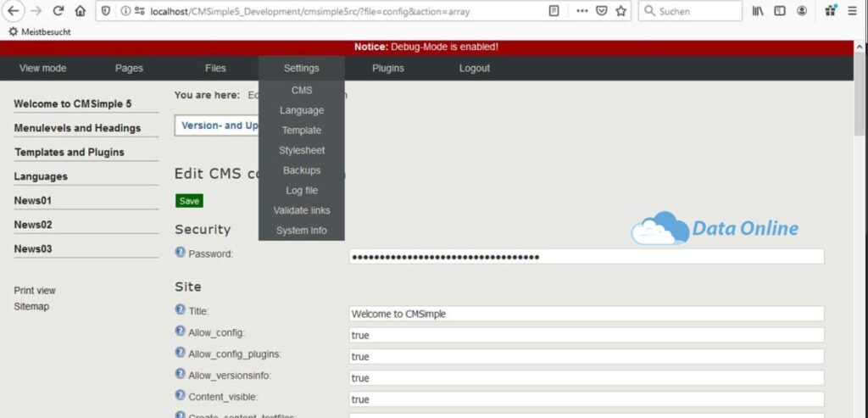Image resolution: width=868 pixels, height=418 pixels.
Task: Click the Allow_versionsinfo value field
Action: (587, 377)
